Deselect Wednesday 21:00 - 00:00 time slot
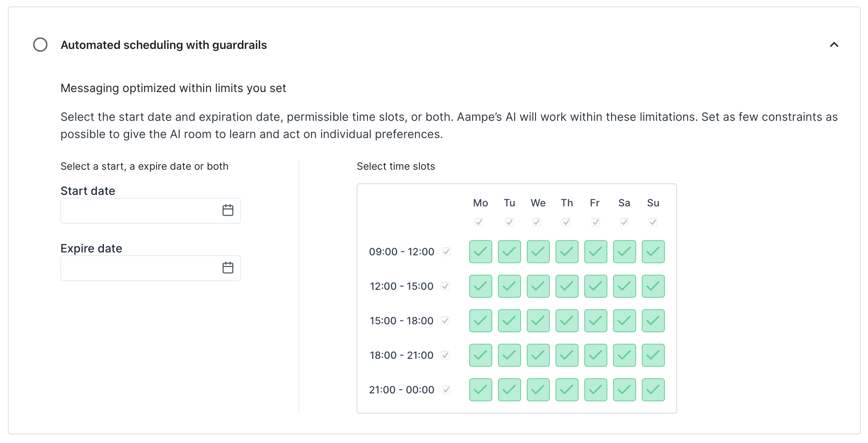Screen dimensions: 868x443 coord(538,390)
